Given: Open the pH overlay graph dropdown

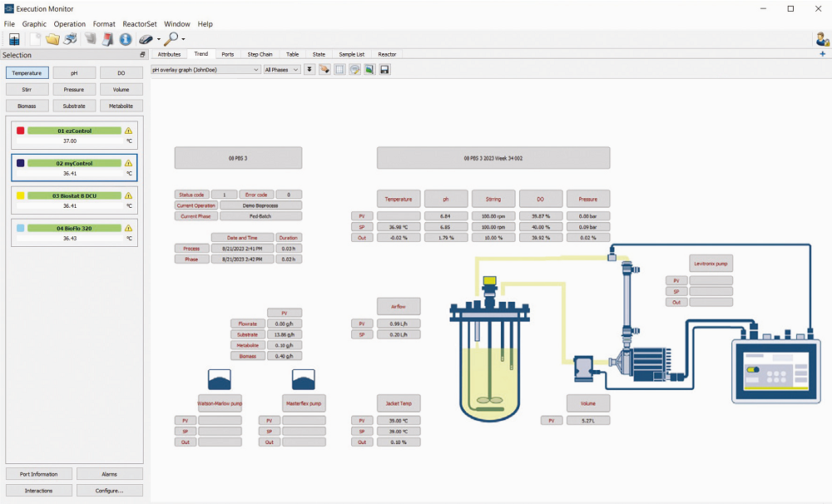Looking at the screenshot, I should [206, 70].
